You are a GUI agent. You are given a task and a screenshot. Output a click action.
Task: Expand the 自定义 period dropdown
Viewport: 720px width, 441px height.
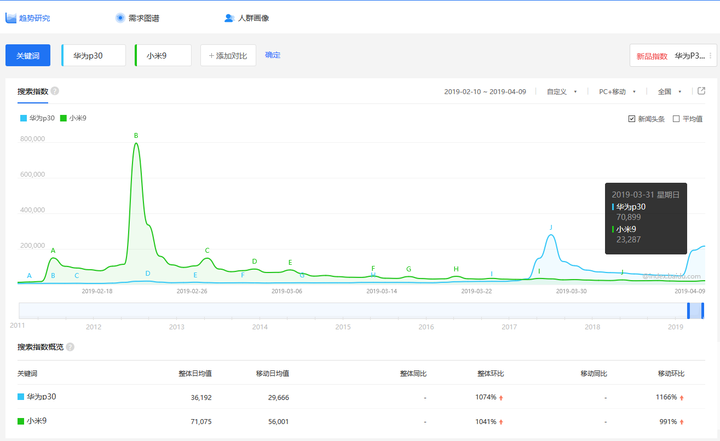[561, 92]
